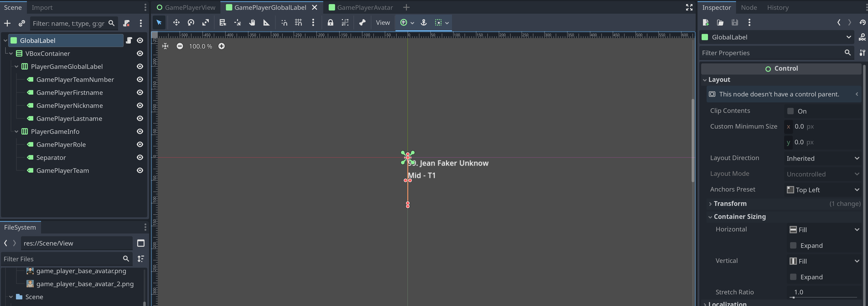This screenshot has width=868, height=306.
Task: Switch to the History tab
Action: point(778,8)
